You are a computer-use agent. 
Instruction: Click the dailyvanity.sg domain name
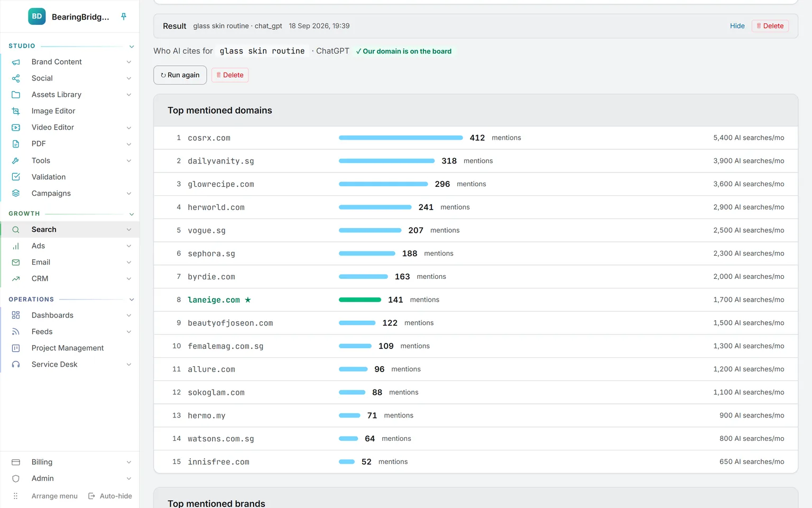221,161
